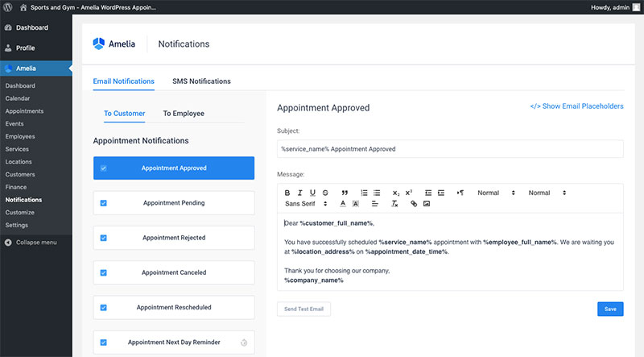Insert an image with the image icon
This screenshot has width=644, height=357.
pyautogui.click(x=427, y=204)
